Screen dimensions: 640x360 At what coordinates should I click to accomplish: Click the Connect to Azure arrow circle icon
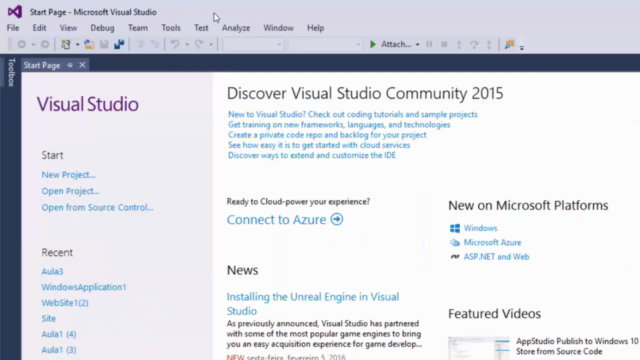coord(337,219)
